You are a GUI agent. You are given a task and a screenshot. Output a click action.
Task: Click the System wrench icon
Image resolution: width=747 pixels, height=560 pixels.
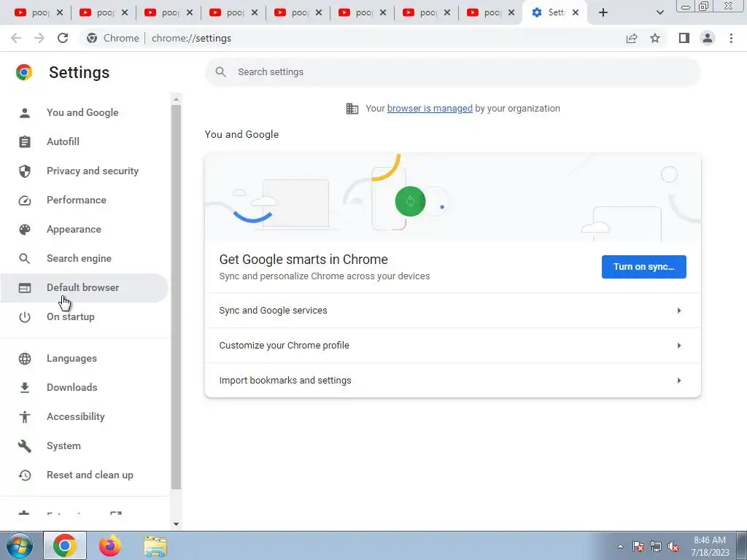(x=25, y=446)
